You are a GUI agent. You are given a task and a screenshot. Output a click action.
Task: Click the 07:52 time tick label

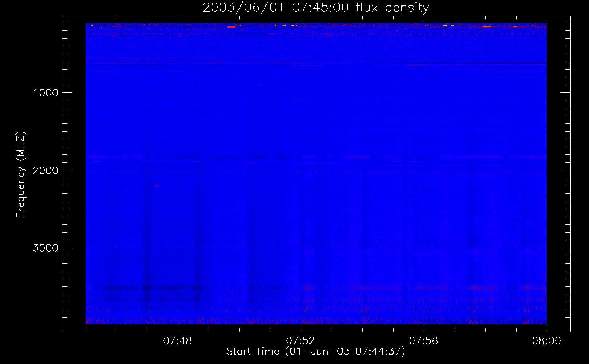tap(301, 341)
